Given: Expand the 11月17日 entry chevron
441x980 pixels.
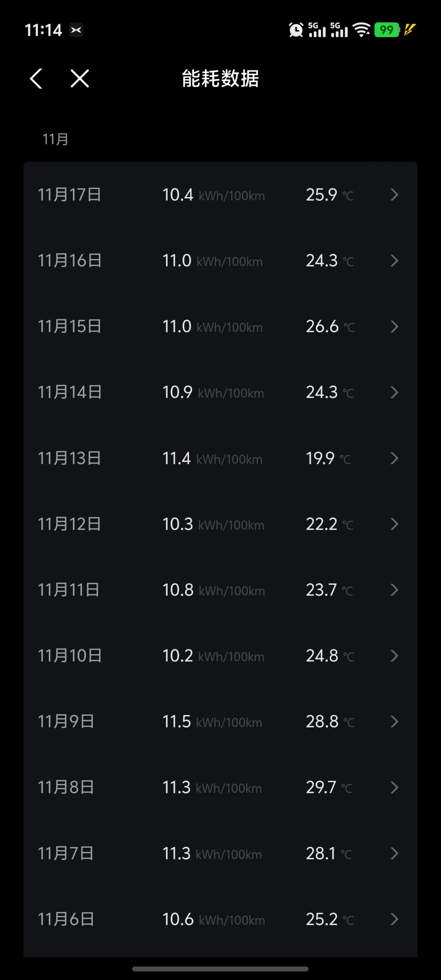Looking at the screenshot, I should tap(394, 195).
